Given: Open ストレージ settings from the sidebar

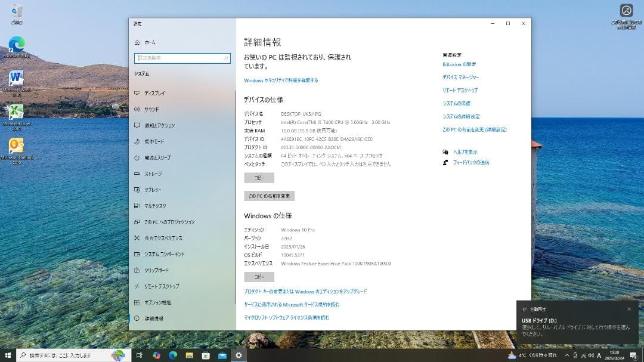Looking at the screenshot, I should (154, 174).
